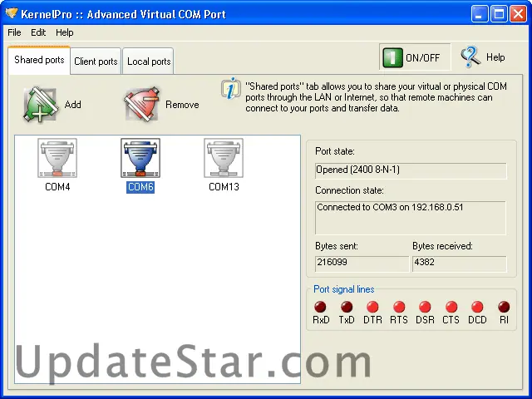Image resolution: width=532 pixels, height=399 pixels.
Task: Click the CTS signal indicator light
Action: tap(451, 307)
